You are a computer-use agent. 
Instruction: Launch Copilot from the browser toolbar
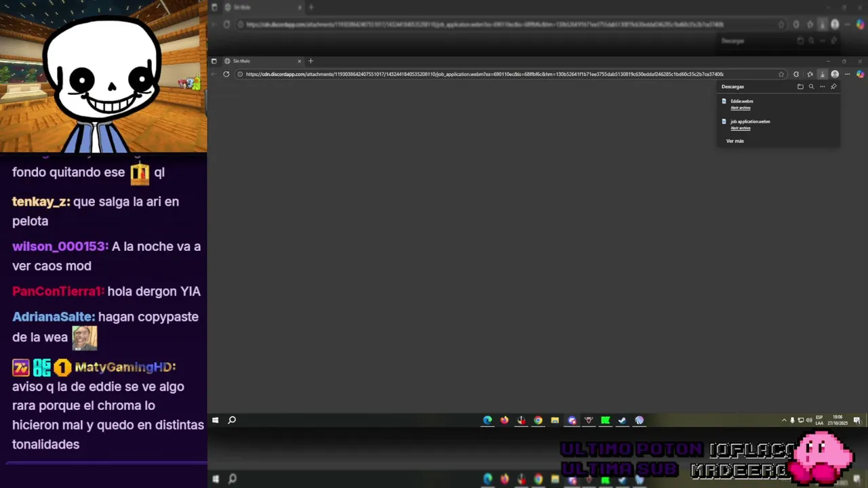[860, 74]
